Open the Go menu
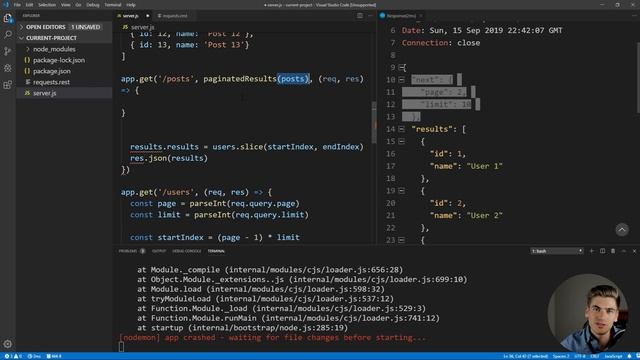Viewport: 640px width, 360px height. (x=78, y=5)
